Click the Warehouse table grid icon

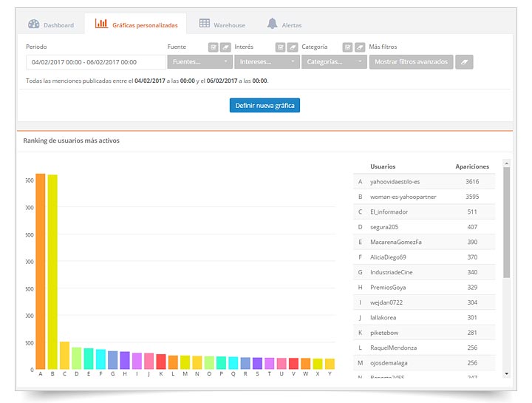[x=204, y=23]
